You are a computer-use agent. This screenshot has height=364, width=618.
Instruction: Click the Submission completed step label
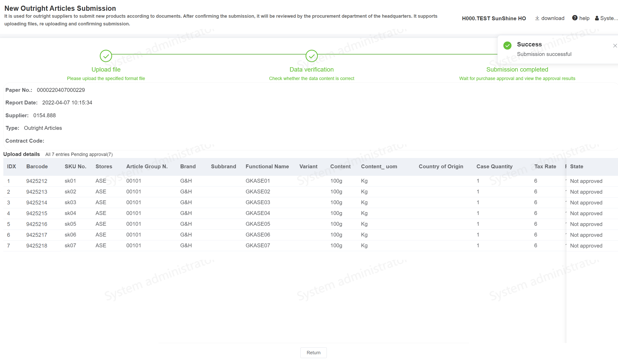[517, 70]
